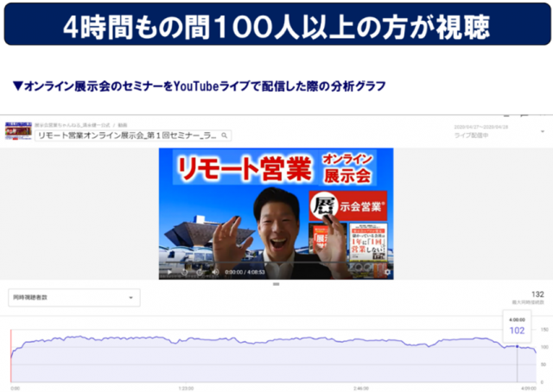Click the video preview thumbnail
Screen dimensions: 553x392
pos(276,213)
